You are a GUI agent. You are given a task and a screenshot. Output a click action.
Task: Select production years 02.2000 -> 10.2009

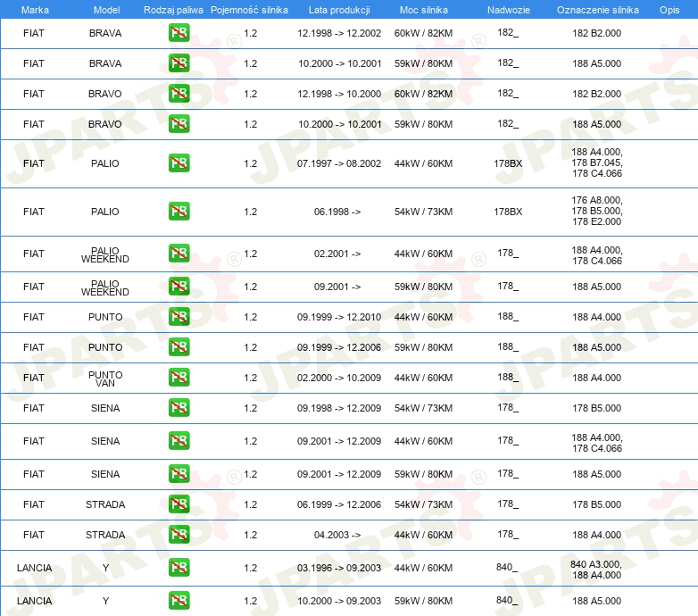339,378
